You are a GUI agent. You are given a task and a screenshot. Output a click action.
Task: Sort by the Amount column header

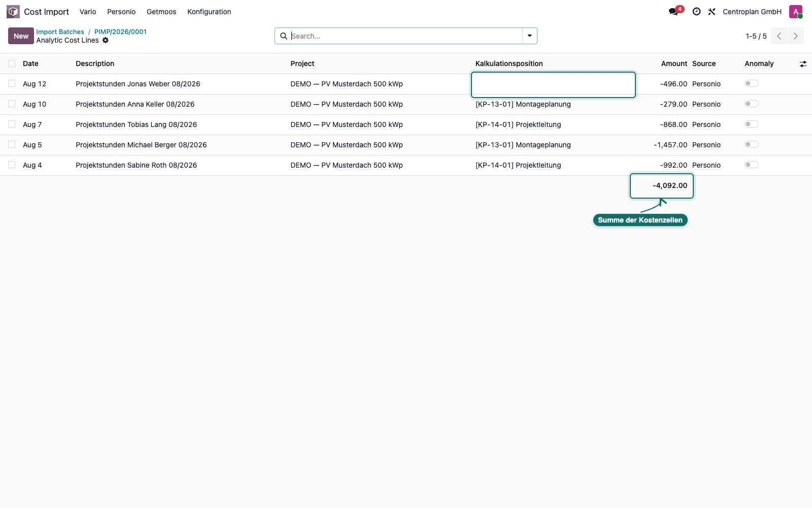[674, 63]
